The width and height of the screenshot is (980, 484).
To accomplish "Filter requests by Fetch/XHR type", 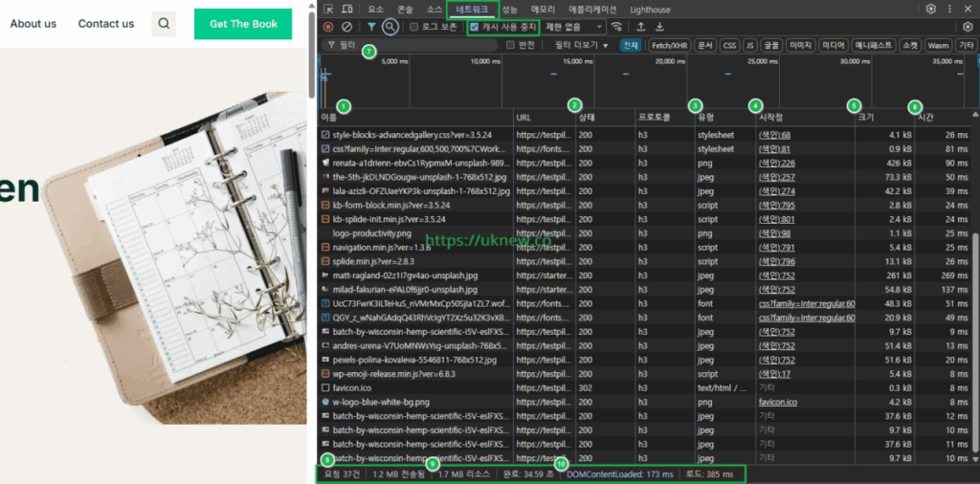I will (x=669, y=45).
